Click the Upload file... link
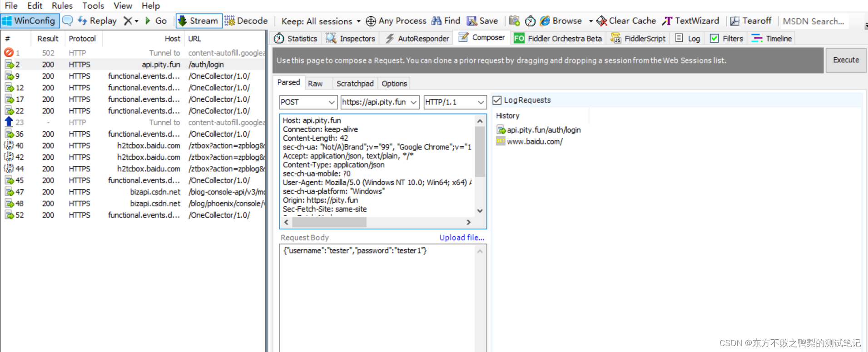868x352 pixels. (461, 238)
